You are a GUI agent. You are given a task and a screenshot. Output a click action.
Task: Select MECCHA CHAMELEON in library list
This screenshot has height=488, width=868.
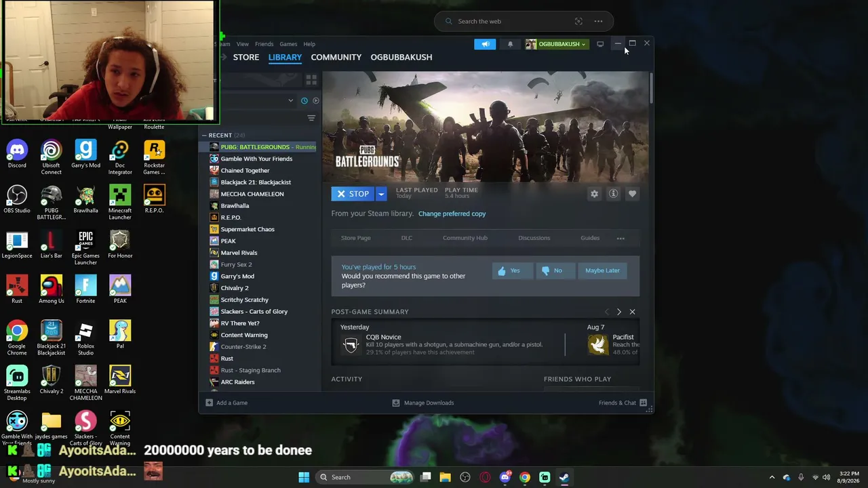[262, 194]
